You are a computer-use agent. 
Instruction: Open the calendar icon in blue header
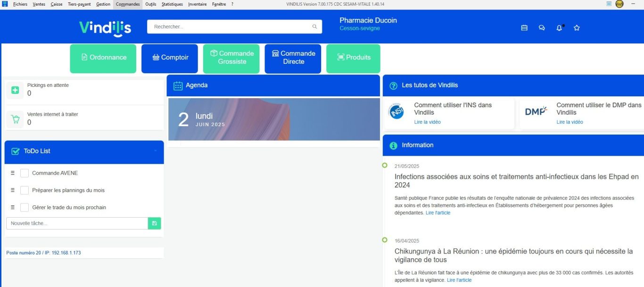tap(524, 28)
